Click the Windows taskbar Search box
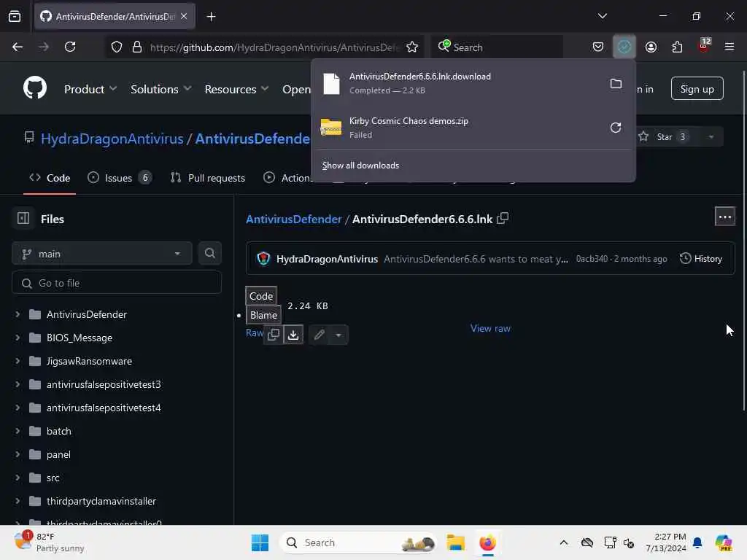 coord(358,542)
